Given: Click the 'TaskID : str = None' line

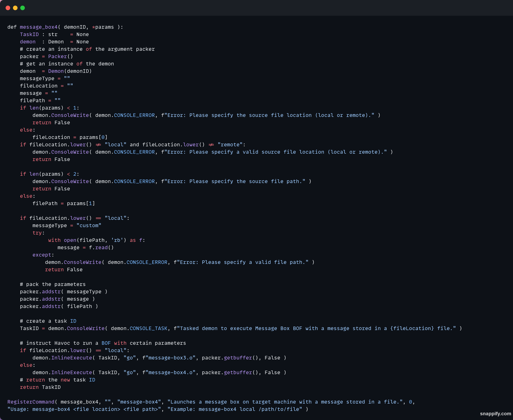Looking at the screenshot, I should [x=54, y=34].
